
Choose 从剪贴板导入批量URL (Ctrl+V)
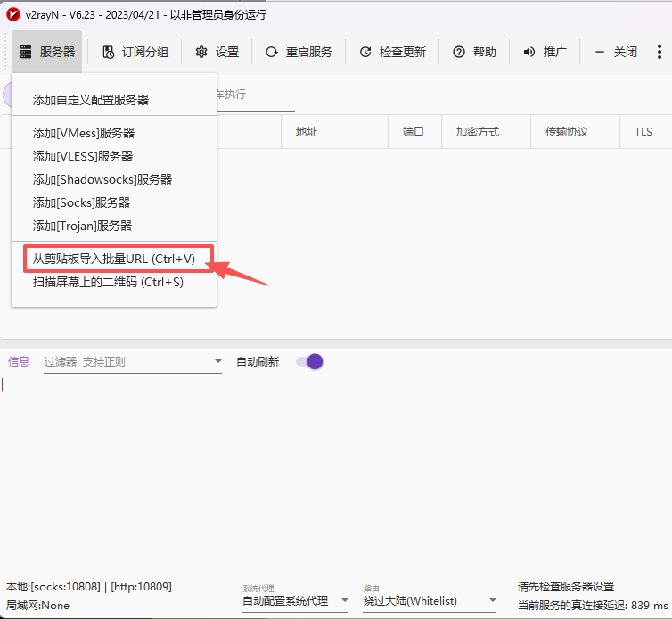(x=114, y=259)
